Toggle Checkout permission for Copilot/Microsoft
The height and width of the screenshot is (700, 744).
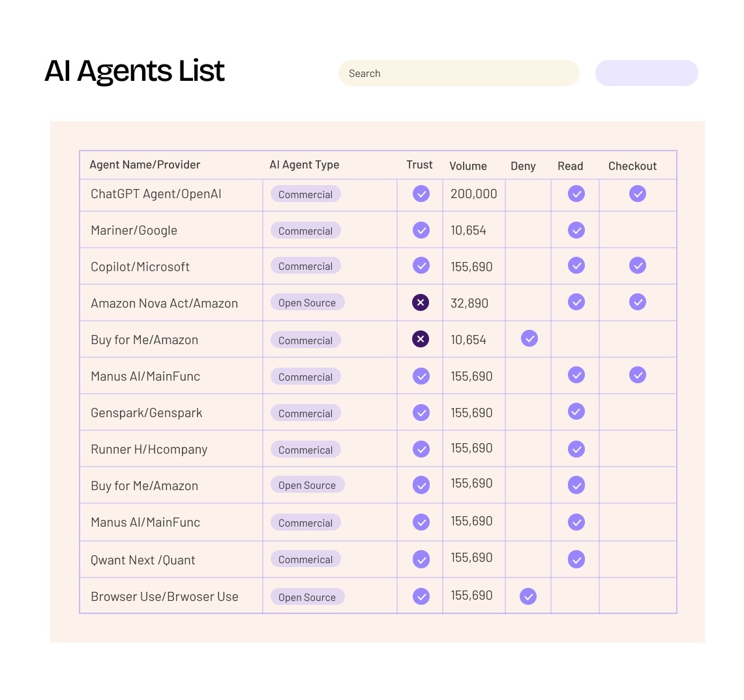[x=638, y=265]
